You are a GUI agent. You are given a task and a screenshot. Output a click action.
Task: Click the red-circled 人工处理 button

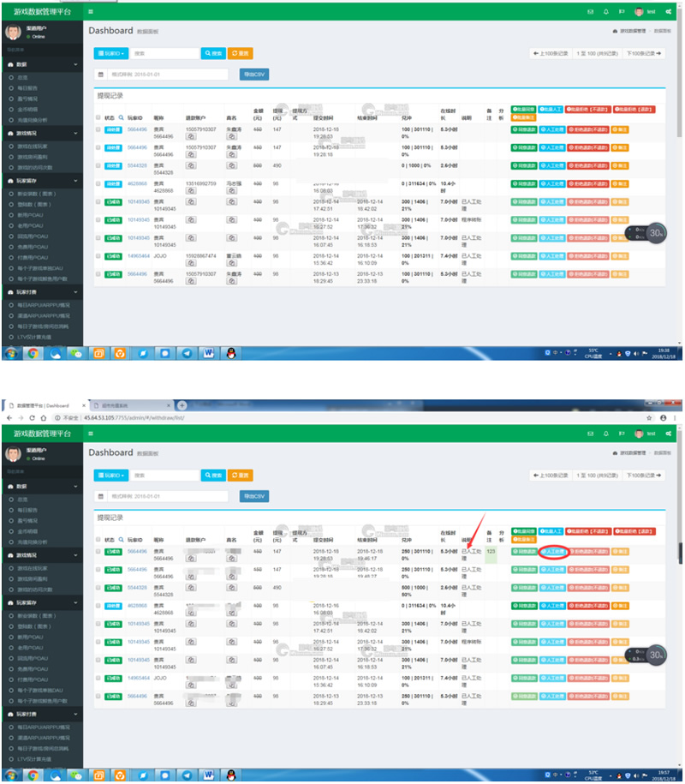[x=554, y=551]
